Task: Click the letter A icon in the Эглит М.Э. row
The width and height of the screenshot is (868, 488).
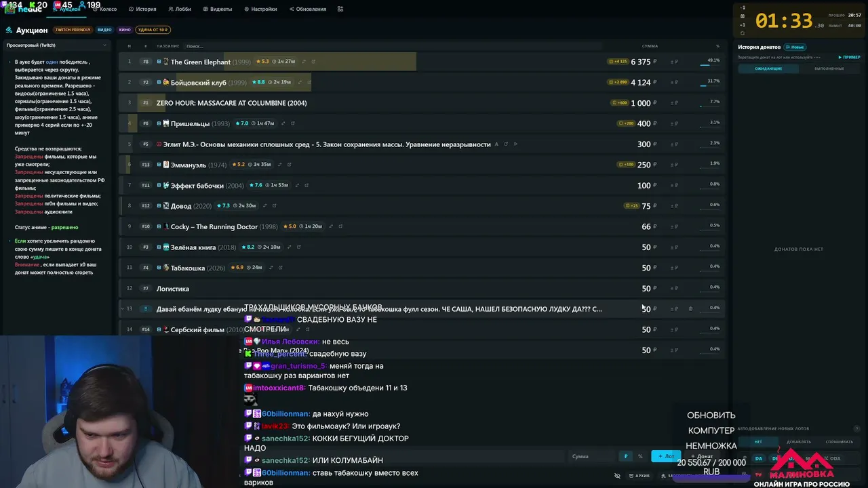Action: pos(496,144)
